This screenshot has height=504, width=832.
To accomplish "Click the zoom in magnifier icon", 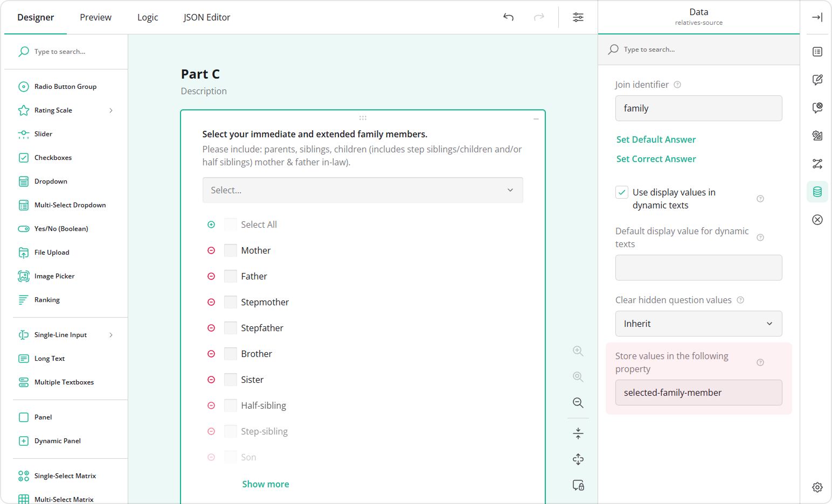I will (x=578, y=351).
